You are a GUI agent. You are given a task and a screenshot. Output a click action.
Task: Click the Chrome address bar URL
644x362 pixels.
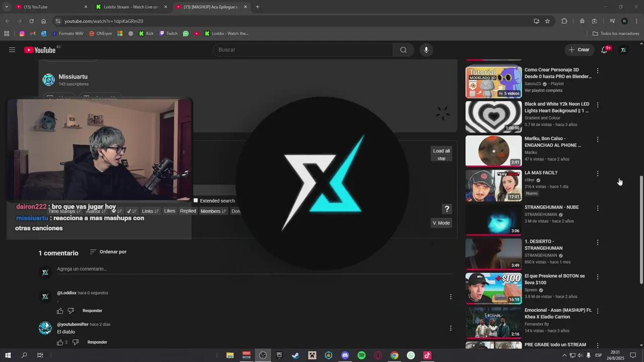(104, 21)
